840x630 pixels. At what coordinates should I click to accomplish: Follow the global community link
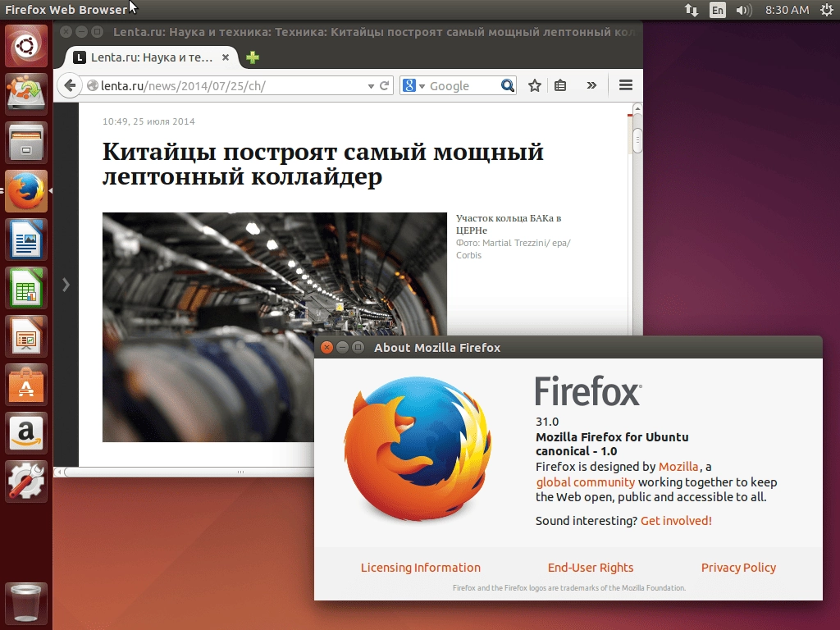pyautogui.click(x=585, y=482)
